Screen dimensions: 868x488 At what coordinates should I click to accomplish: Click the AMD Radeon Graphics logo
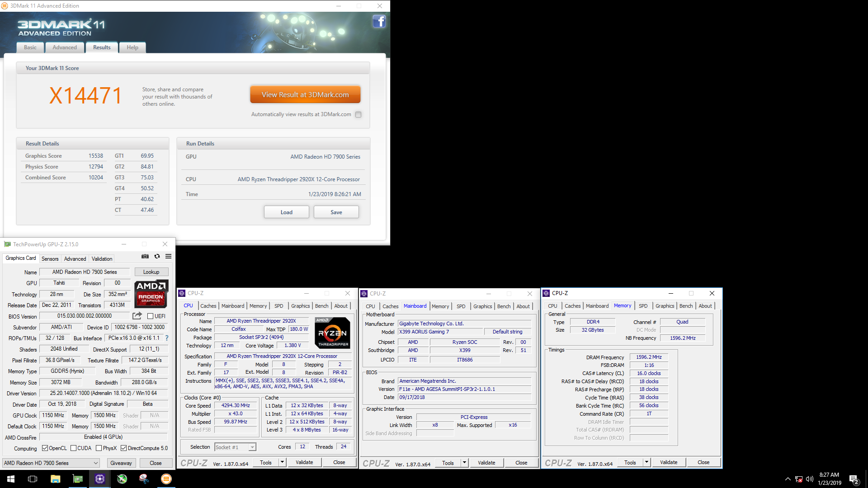pyautogui.click(x=151, y=294)
